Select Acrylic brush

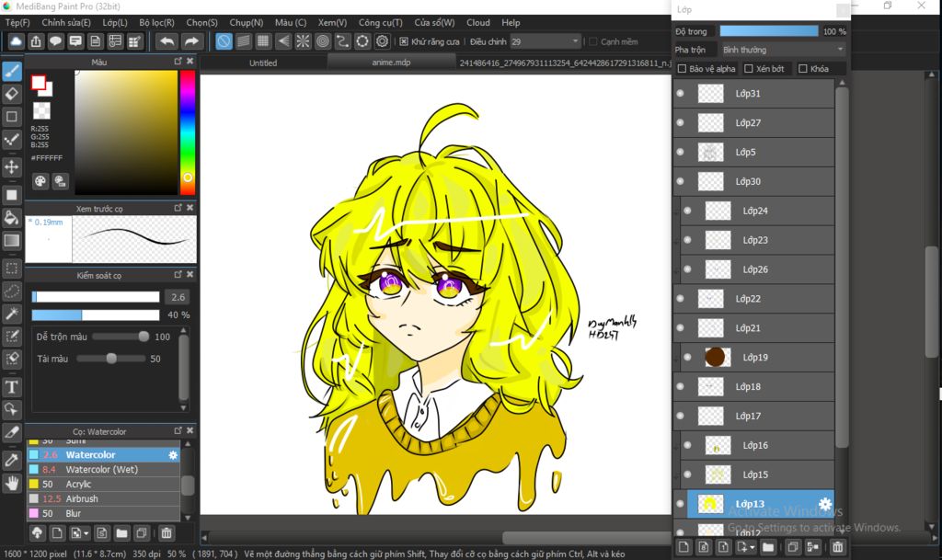tap(103, 484)
